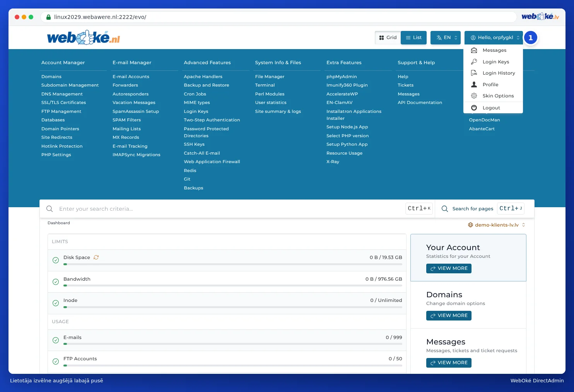The height and width of the screenshot is (392, 574).
Task: Open the Resource Usage link
Action: [344, 153]
